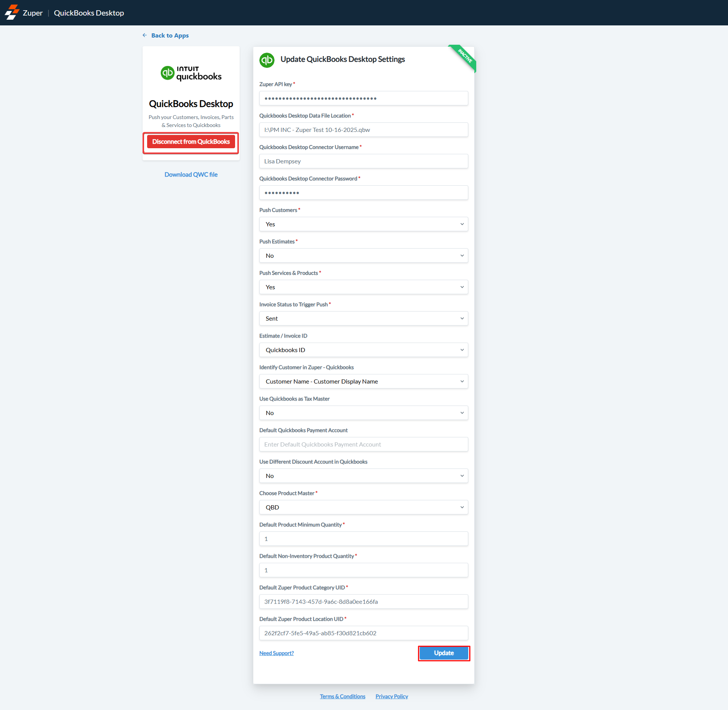This screenshot has width=728, height=710.
Task: Expand the Identify Customer in Zuper dropdown
Action: pyautogui.click(x=363, y=381)
